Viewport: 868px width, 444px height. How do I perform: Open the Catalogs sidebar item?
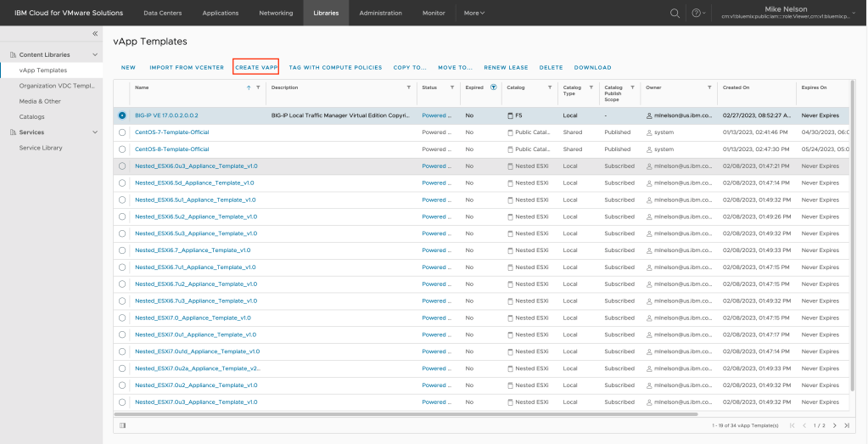click(x=32, y=116)
